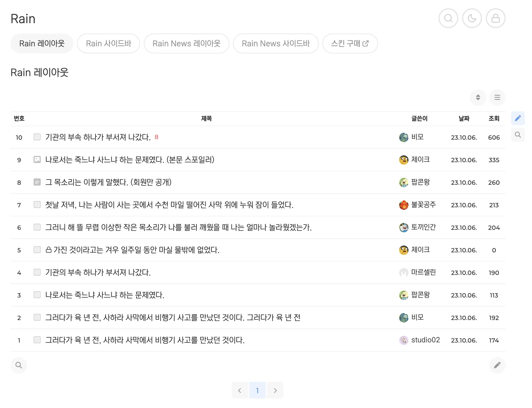This screenshot has width=532, height=408.
Task: Click the image icon beside post 9
Action: pos(37,160)
